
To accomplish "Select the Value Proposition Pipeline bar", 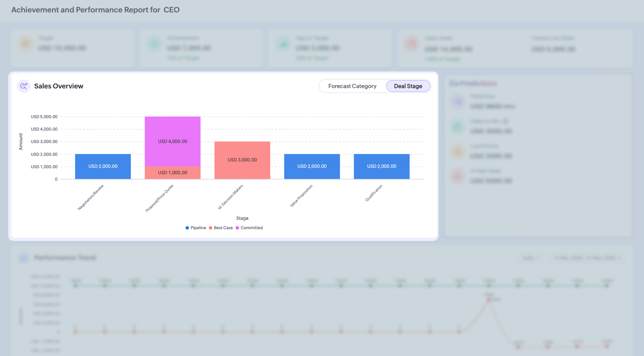I will click(312, 166).
